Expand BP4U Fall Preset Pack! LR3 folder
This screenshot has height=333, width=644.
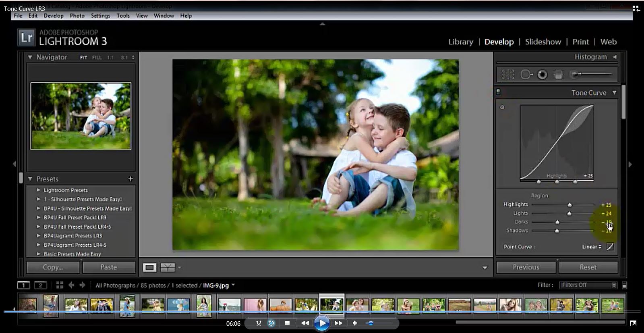(x=38, y=217)
